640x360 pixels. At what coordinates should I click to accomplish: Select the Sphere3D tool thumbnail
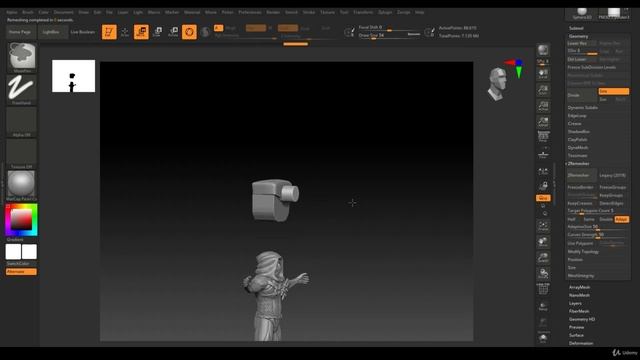click(x=582, y=13)
